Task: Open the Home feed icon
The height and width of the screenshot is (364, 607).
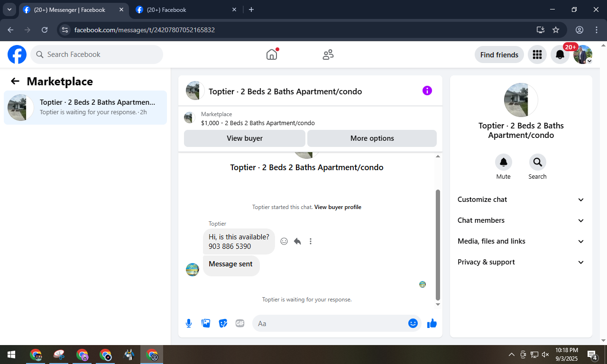Action: point(272,55)
